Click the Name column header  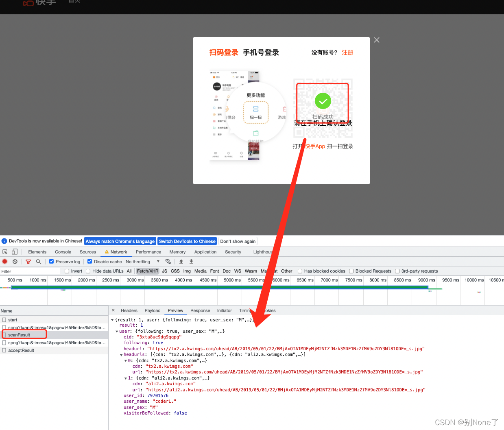point(54,311)
